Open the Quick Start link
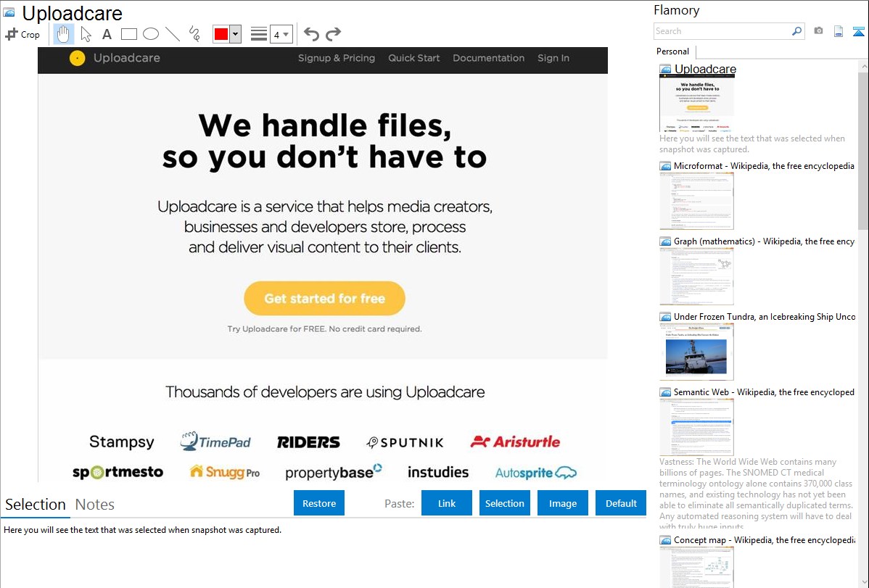869x588 pixels. (x=414, y=58)
